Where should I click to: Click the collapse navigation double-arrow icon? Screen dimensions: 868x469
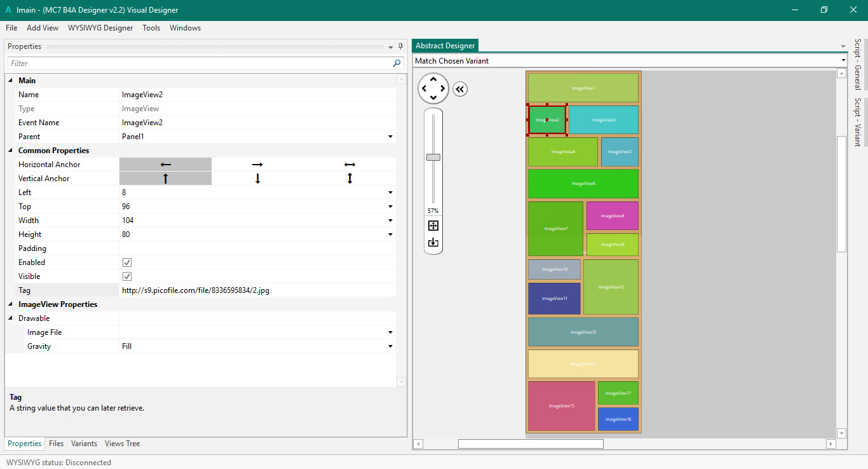point(460,89)
